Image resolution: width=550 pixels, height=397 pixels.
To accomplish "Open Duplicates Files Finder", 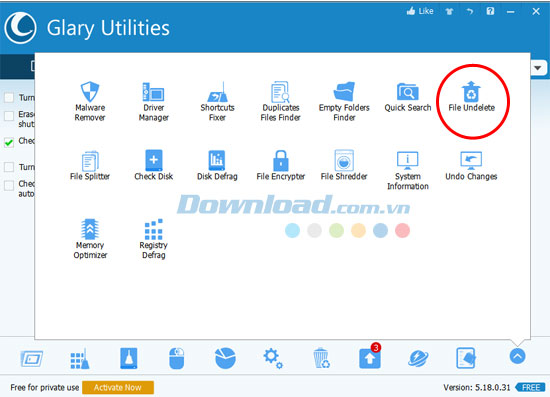I will [x=281, y=101].
